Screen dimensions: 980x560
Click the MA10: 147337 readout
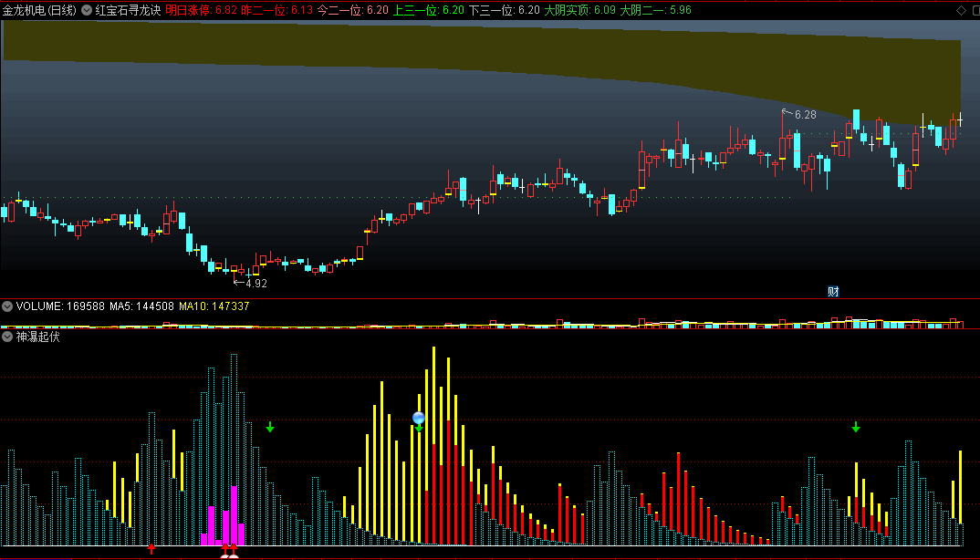tap(214, 306)
